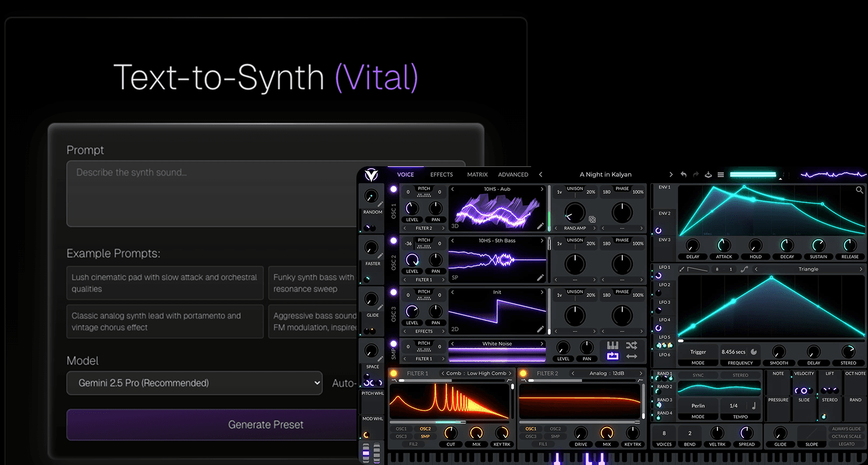The width and height of the screenshot is (868, 465).
Task: Toggle the sample loop icon
Action: coord(612,356)
